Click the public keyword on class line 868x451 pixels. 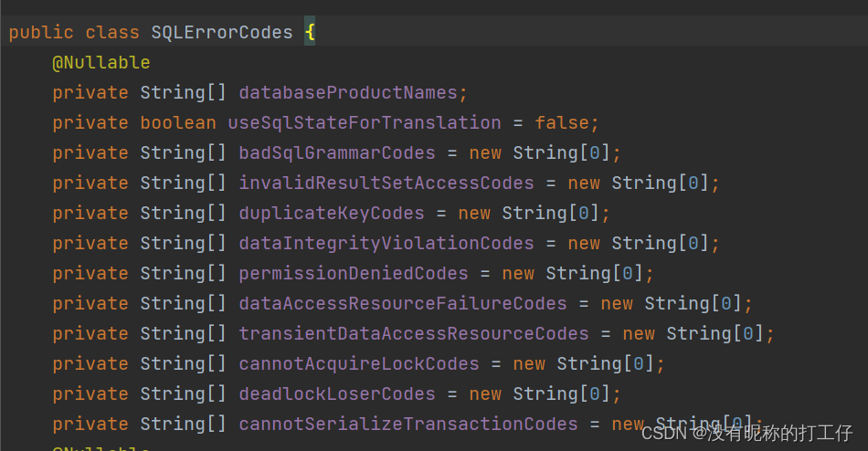pyautogui.click(x=41, y=33)
